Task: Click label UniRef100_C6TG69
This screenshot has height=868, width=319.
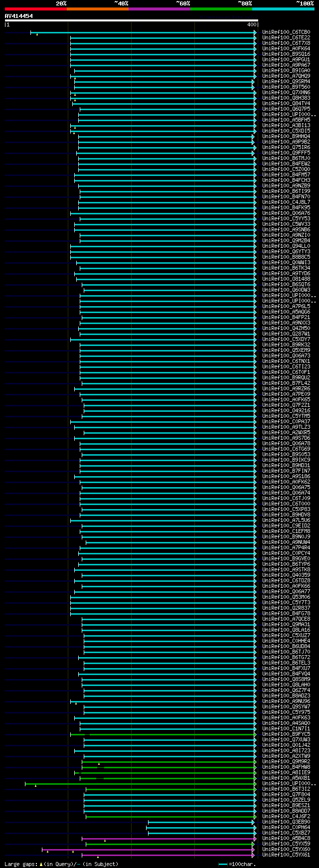Action: tap(286, 449)
